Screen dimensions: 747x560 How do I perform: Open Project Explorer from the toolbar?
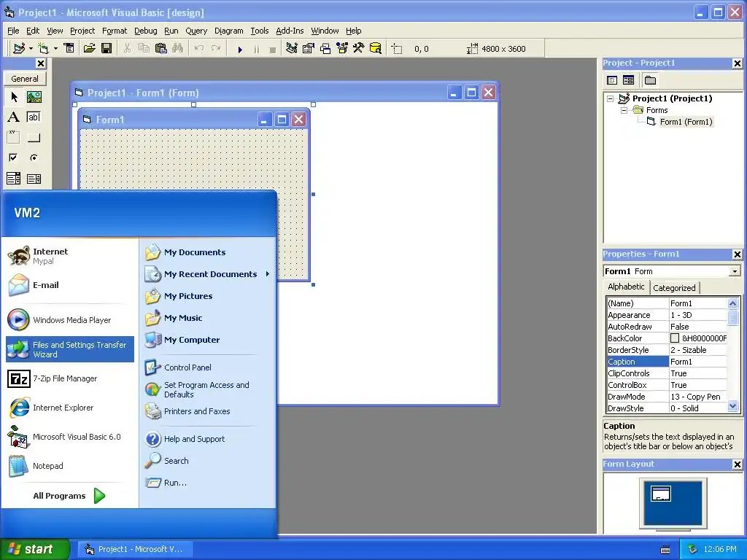[x=292, y=48]
